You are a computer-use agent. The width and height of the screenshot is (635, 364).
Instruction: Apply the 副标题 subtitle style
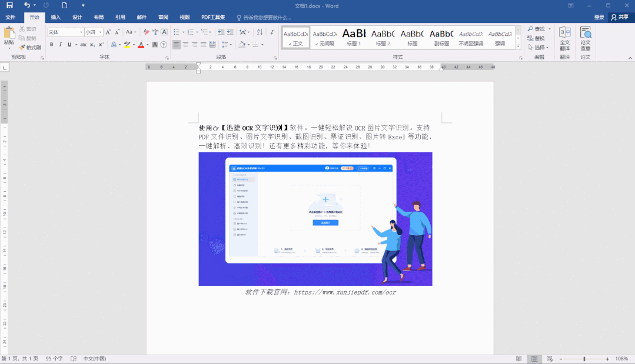441,38
